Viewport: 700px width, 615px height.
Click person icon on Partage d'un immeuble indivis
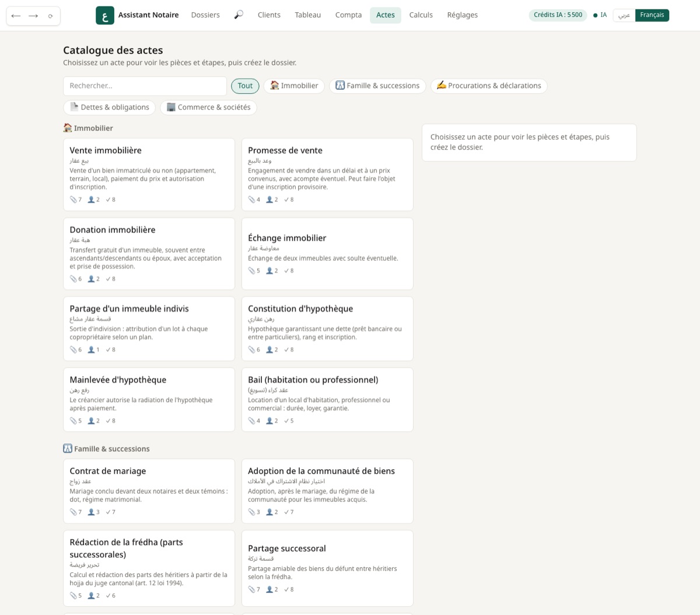[91, 350]
